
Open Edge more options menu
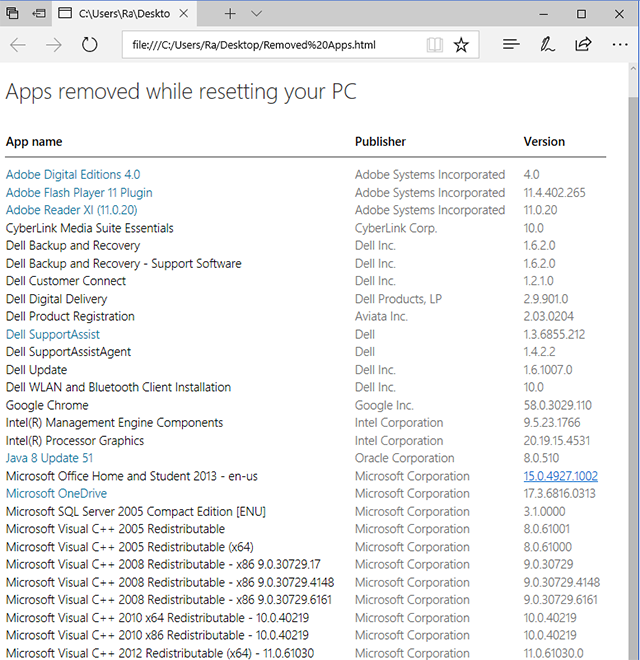tap(620, 44)
